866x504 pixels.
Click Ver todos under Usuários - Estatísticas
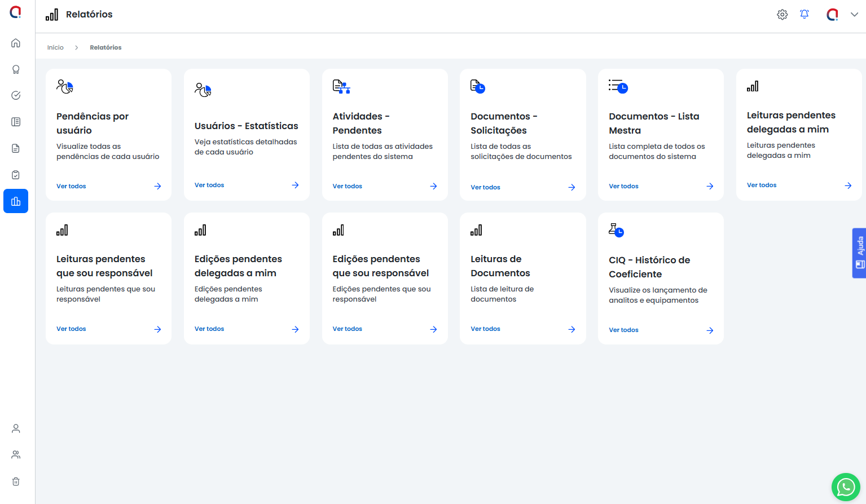tap(209, 185)
